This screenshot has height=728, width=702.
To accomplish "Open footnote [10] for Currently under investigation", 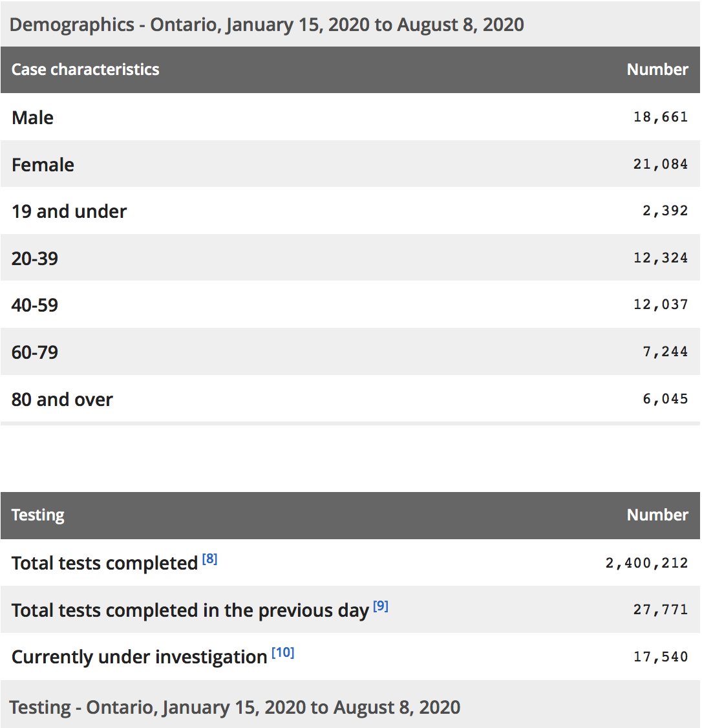I will (x=282, y=652).
